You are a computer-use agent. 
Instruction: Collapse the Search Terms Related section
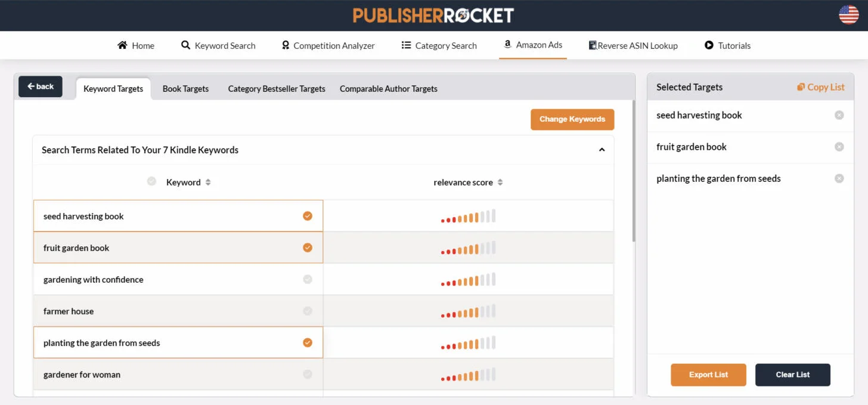[602, 150]
